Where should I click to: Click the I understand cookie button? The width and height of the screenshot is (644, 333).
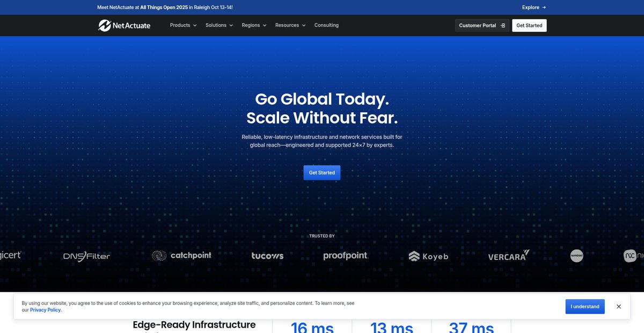(585, 307)
